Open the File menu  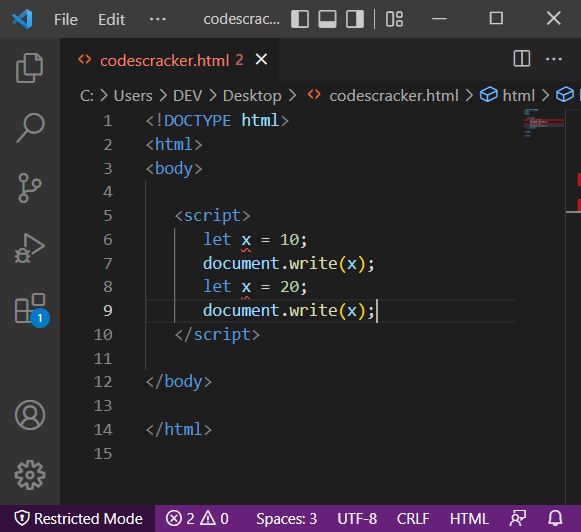[x=66, y=19]
